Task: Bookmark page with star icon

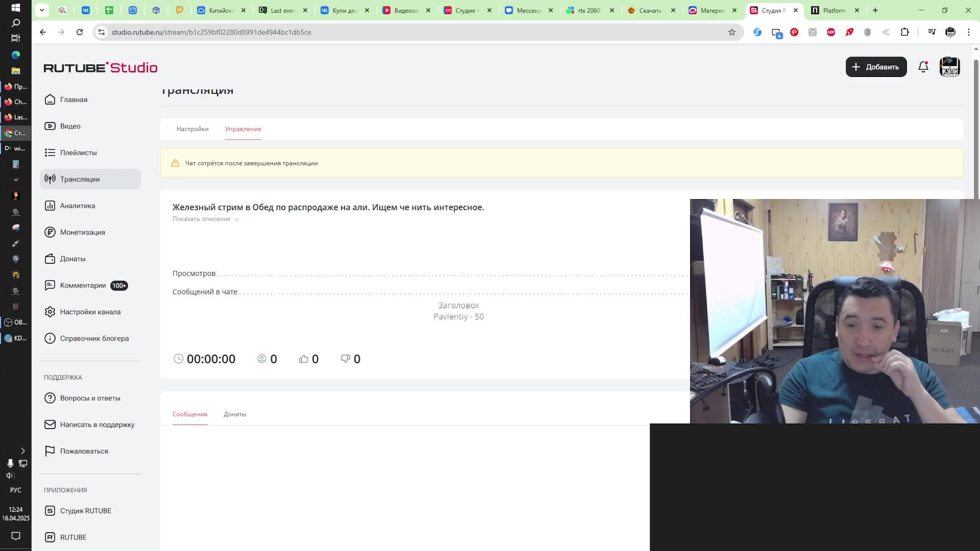Action: (732, 32)
